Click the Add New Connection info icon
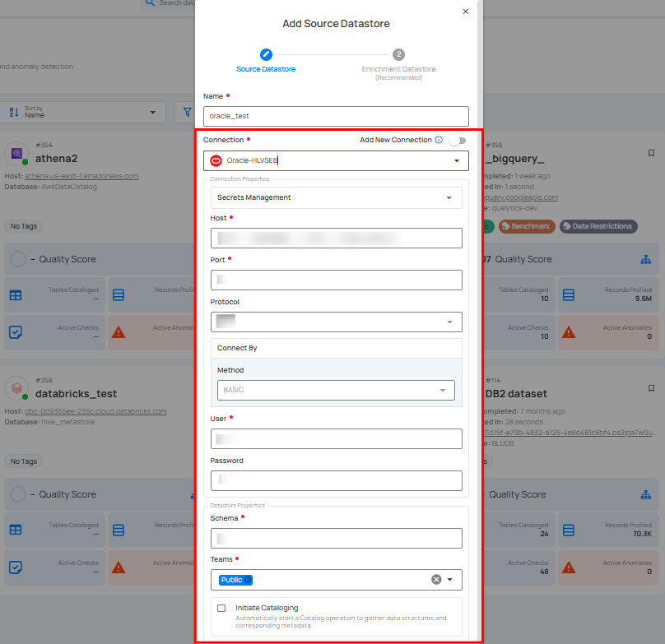Screen dimensions: 665x644 tap(439, 141)
